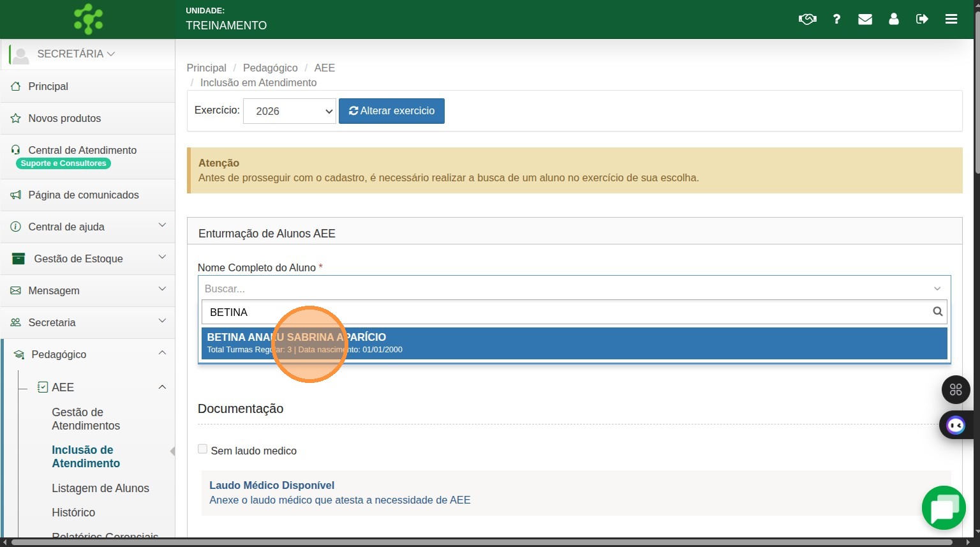
Task: Click AEE breadcrumb link
Action: [325, 68]
